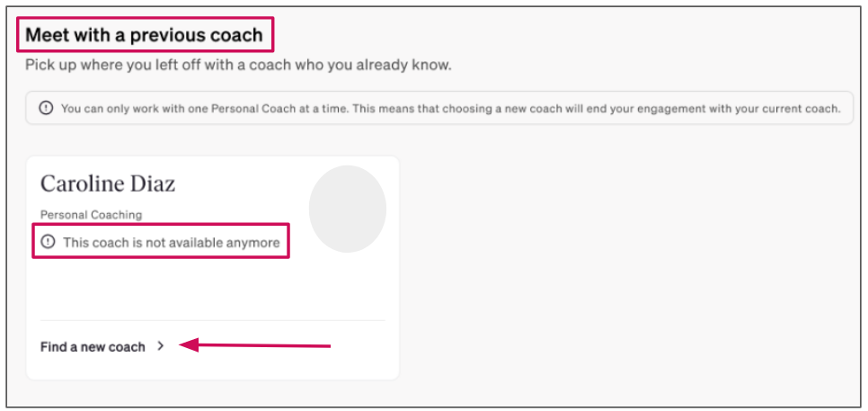Click the info icon in the notice banner
This screenshot has width=868, height=411.
[x=46, y=108]
